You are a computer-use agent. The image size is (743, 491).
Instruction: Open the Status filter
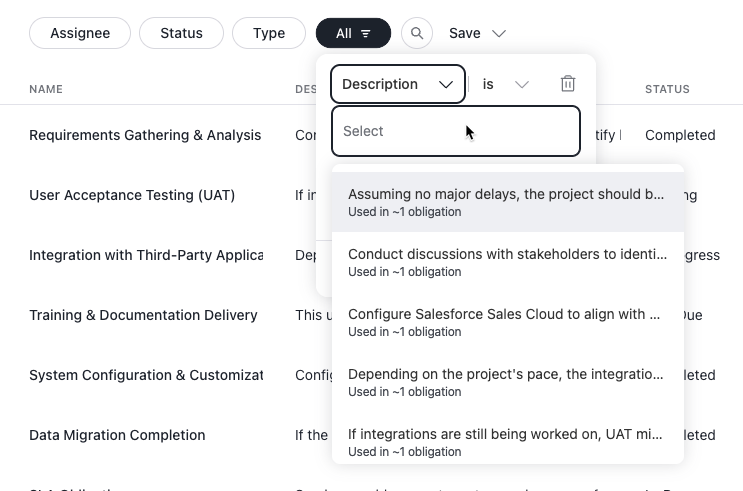point(181,33)
